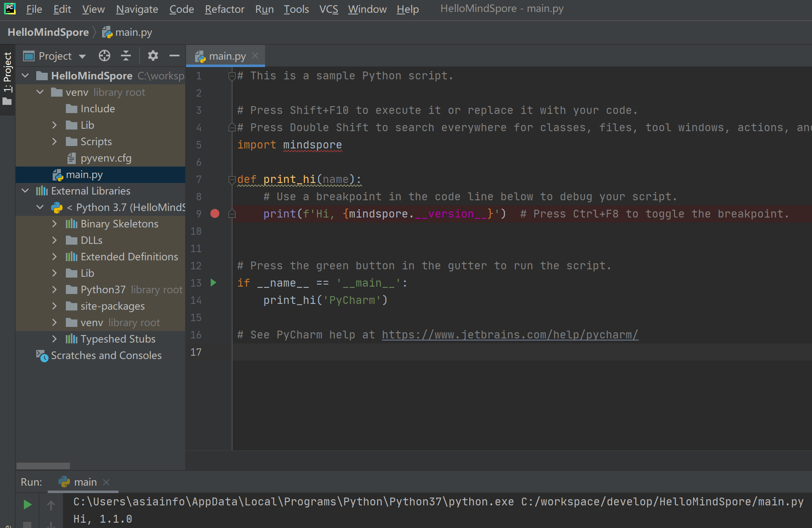
Task: Open the View menu
Action: [x=93, y=9]
